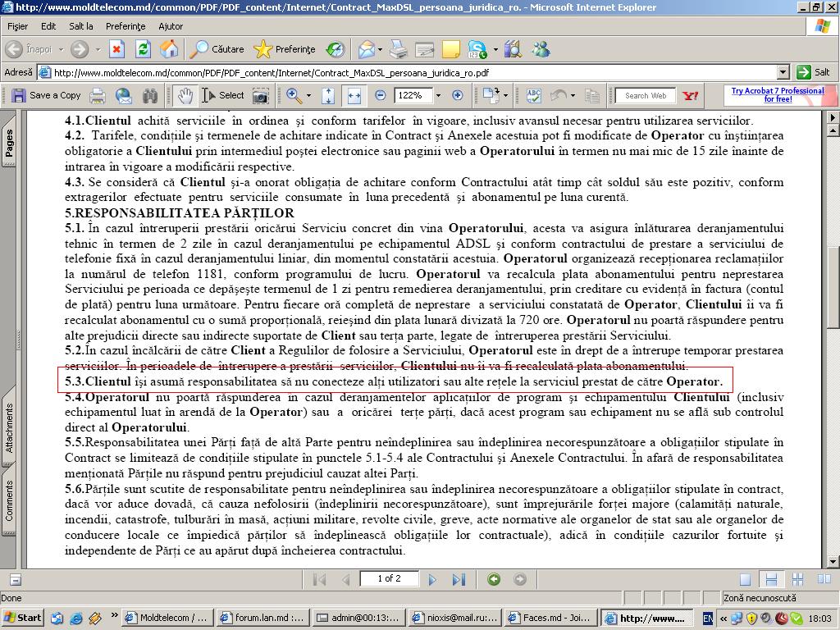Go to next PDF page

[432, 580]
